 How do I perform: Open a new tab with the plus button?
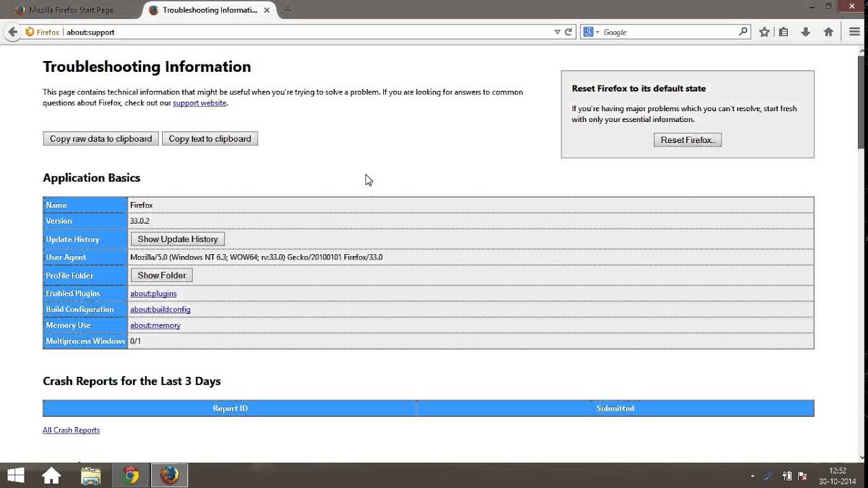(288, 10)
